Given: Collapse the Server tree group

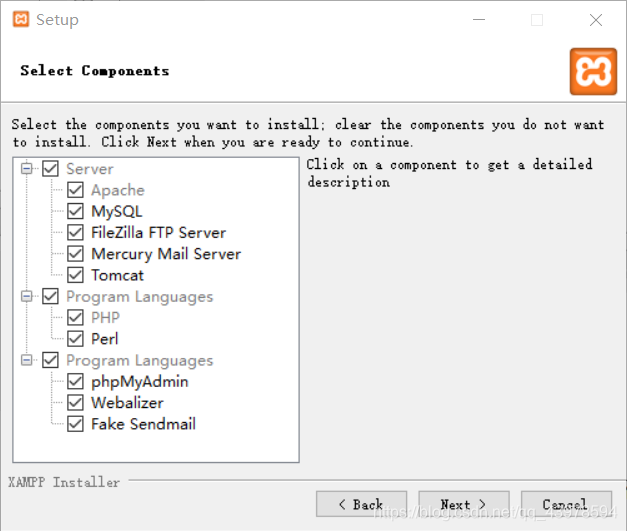Looking at the screenshot, I should (x=26, y=169).
